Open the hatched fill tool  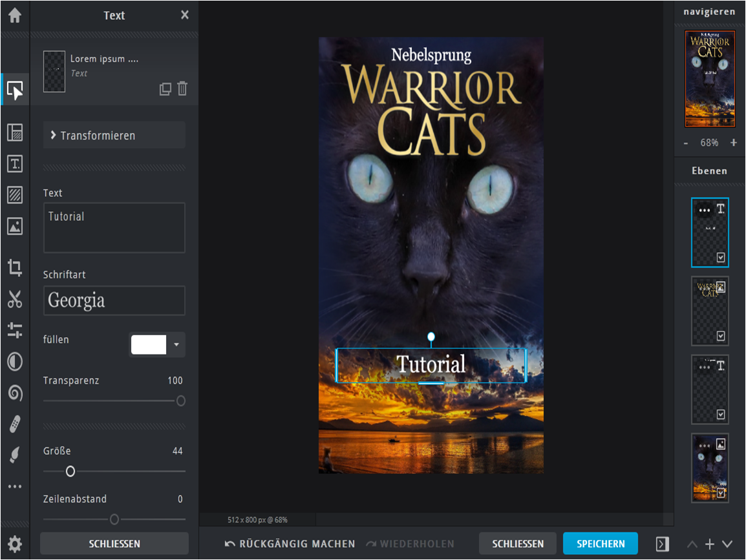[x=15, y=195]
